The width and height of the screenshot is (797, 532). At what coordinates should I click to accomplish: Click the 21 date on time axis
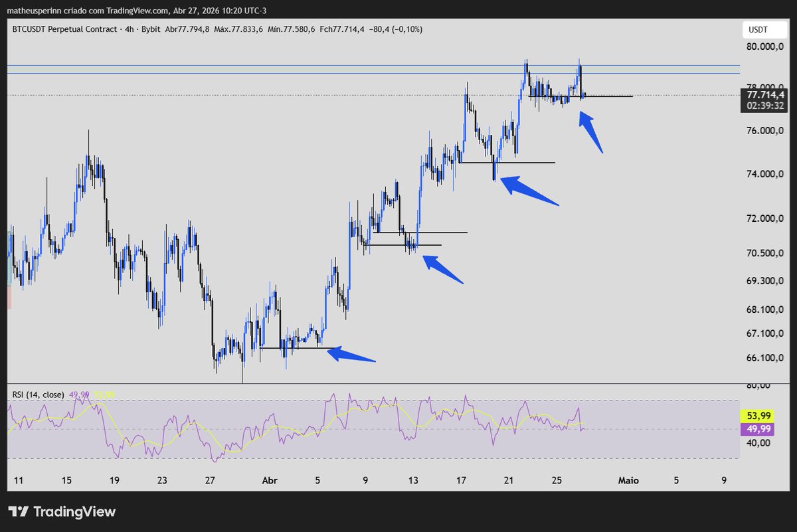(x=509, y=480)
